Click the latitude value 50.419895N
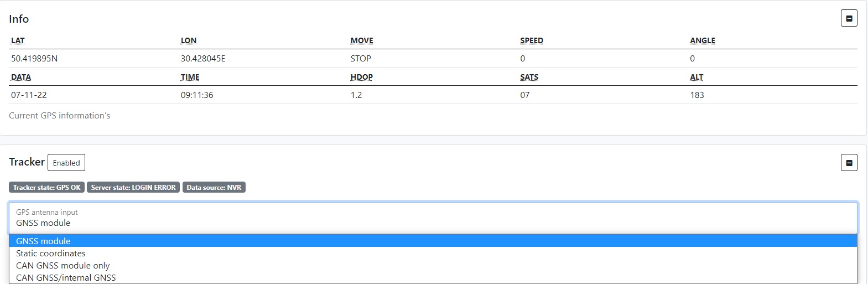 pyautogui.click(x=34, y=59)
